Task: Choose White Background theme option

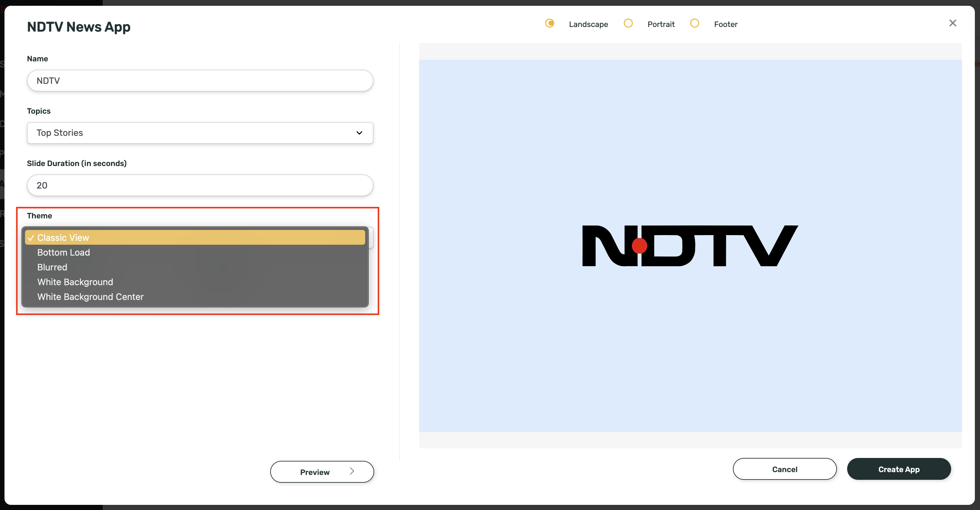Action: click(195, 282)
